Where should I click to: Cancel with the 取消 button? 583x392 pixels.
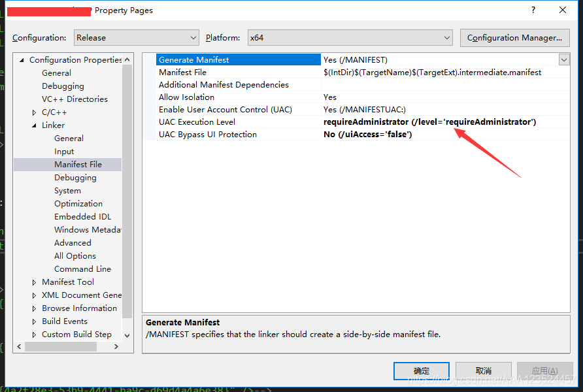pyautogui.click(x=484, y=371)
